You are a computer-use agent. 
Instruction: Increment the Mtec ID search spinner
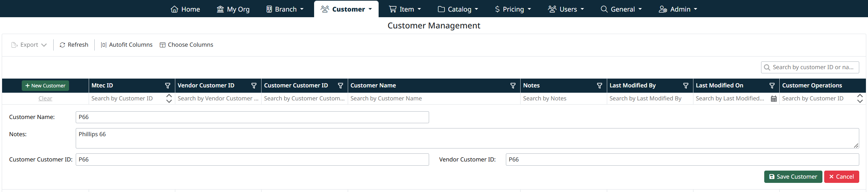click(x=169, y=96)
